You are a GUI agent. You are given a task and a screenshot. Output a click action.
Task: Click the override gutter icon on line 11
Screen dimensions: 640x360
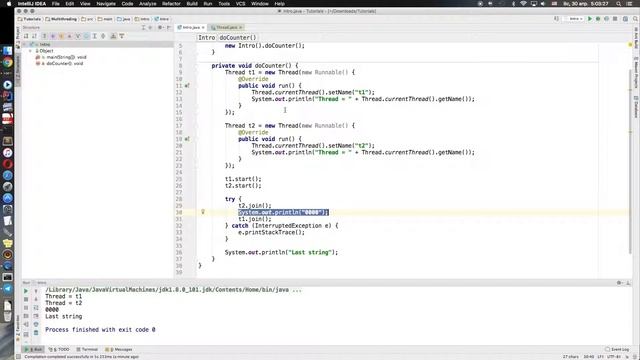(187, 86)
